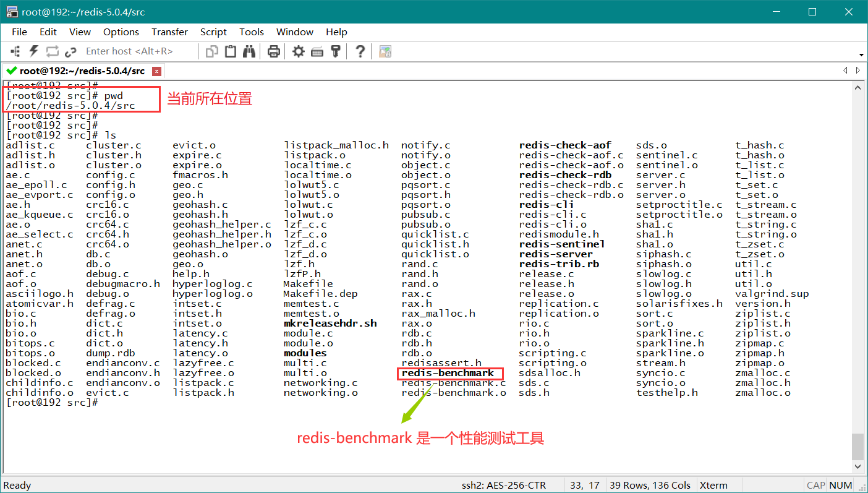Open Session Options gear icon
The width and height of the screenshot is (868, 493).
point(299,51)
